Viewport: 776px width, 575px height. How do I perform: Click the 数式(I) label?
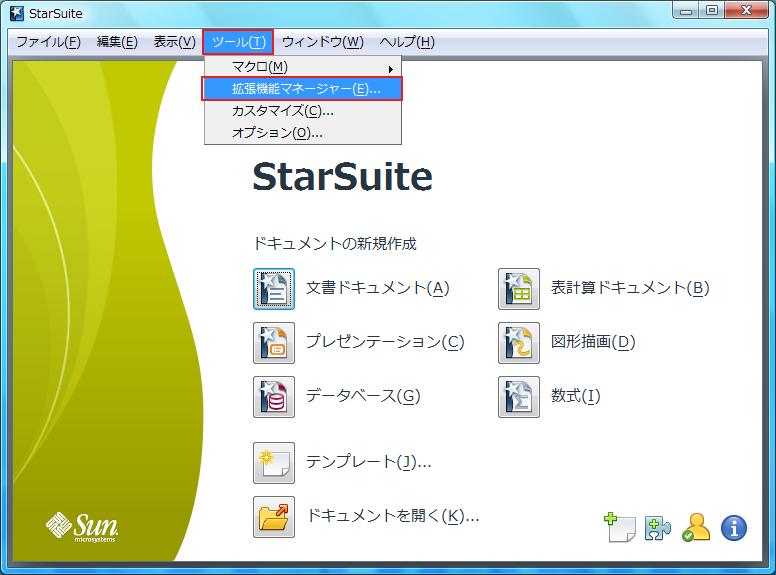click(x=576, y=396)
